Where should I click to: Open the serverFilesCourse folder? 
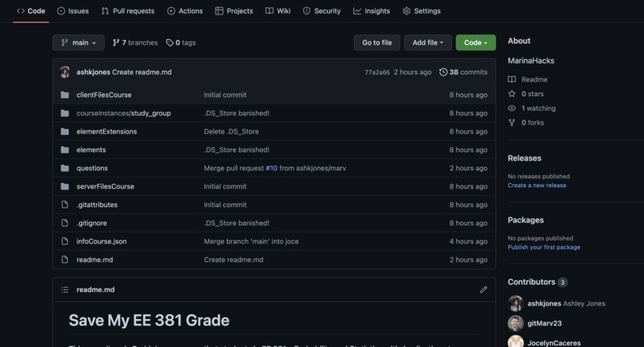click(x=105, y=186)
